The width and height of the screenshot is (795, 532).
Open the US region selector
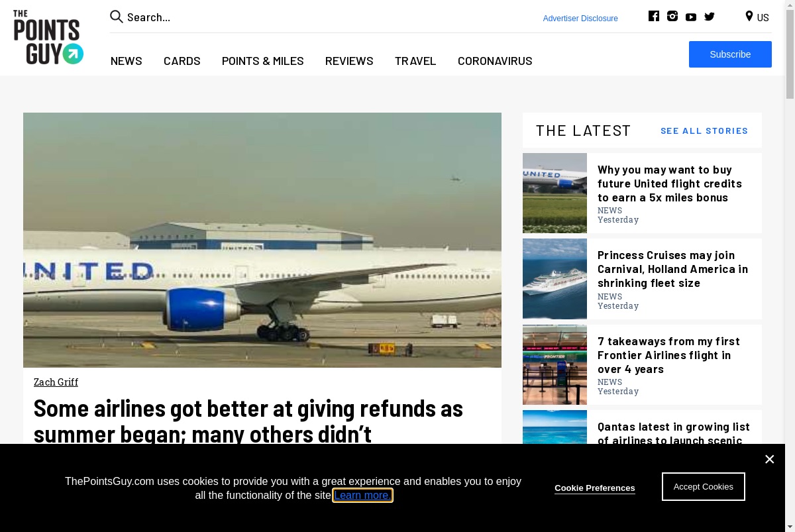[757, 17]
